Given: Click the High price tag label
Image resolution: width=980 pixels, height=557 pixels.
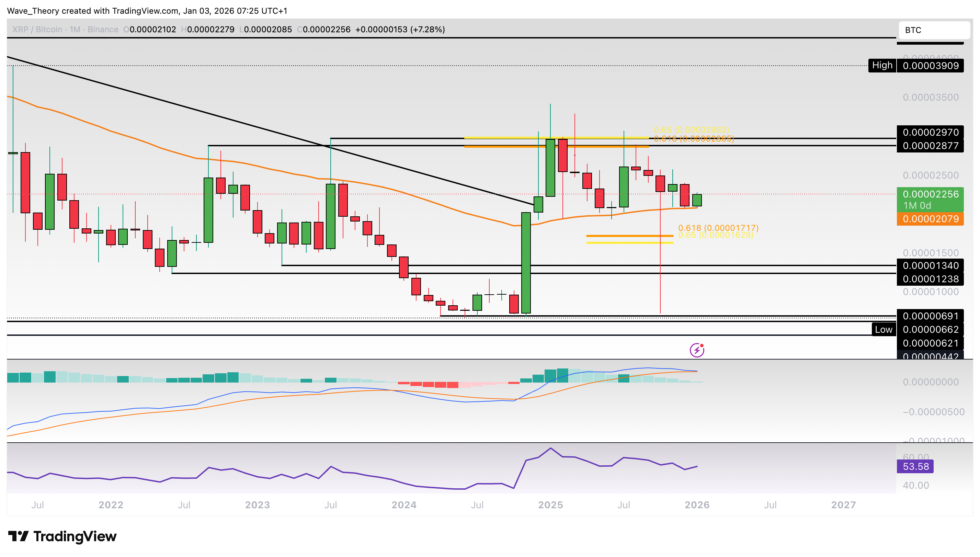Looking at the screenshot, I should pos(882,65).
